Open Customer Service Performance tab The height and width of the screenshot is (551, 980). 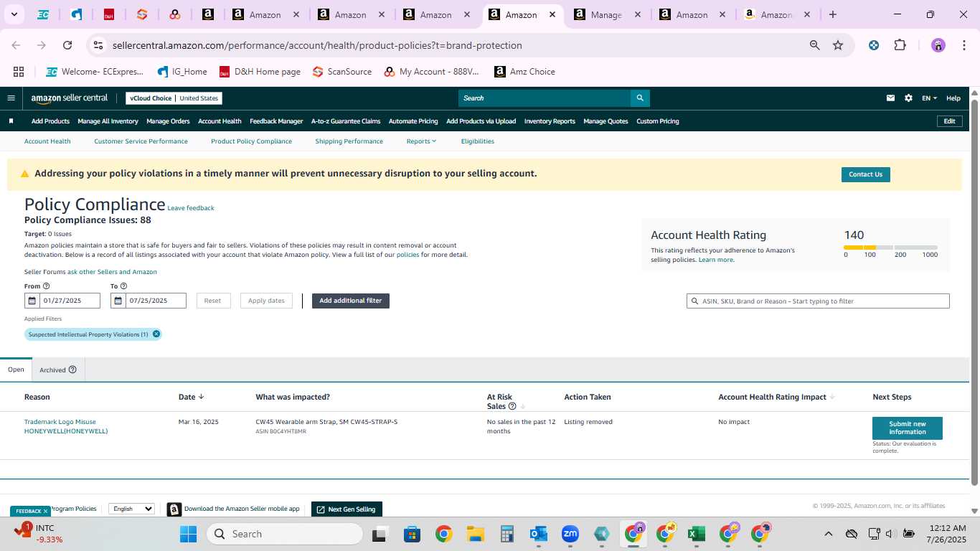click(x=141, y=141)
